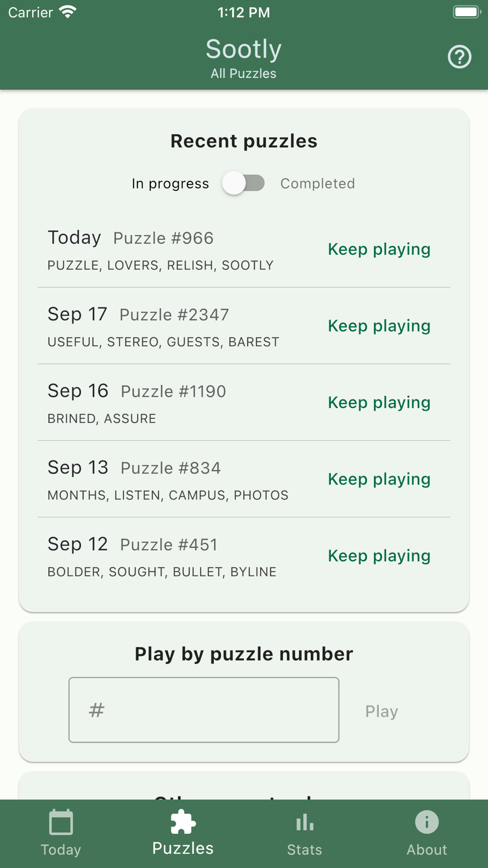Open the About info icon
The width and height of the screenshot is (488, 868).
tap(427, 822)
